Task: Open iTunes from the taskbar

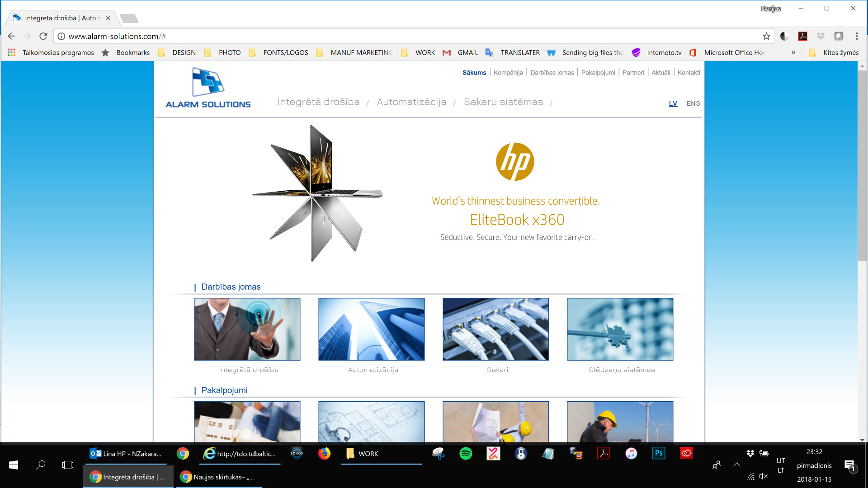Action: click(631, 453)
